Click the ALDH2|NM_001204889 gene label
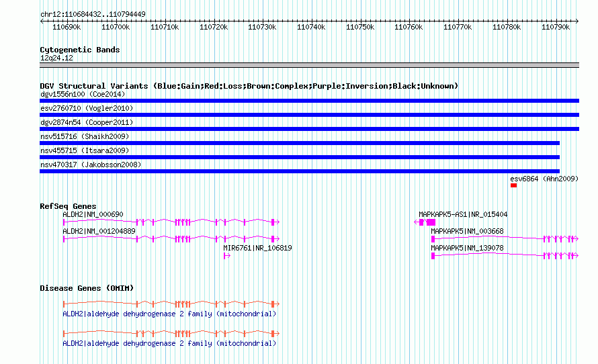The height and width of the screenshot is (364, 598). click(x=99, y=231)
